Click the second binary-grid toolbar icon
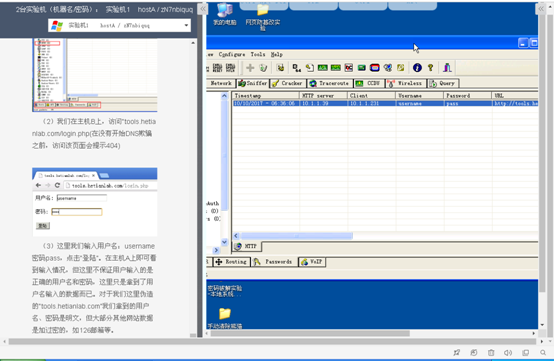This screenshot has width=554, height=361. coord(230,67)
